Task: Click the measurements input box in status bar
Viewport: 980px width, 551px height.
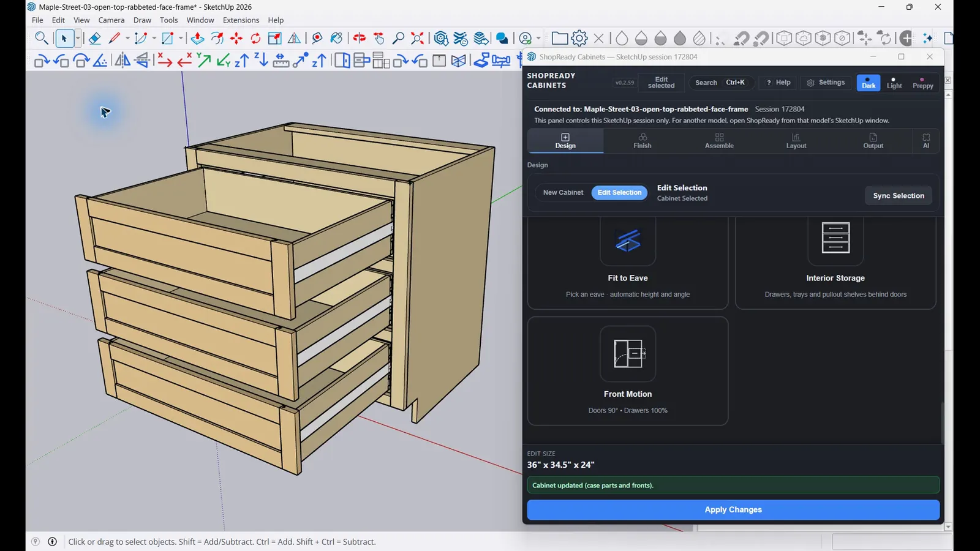Action: 892,542
